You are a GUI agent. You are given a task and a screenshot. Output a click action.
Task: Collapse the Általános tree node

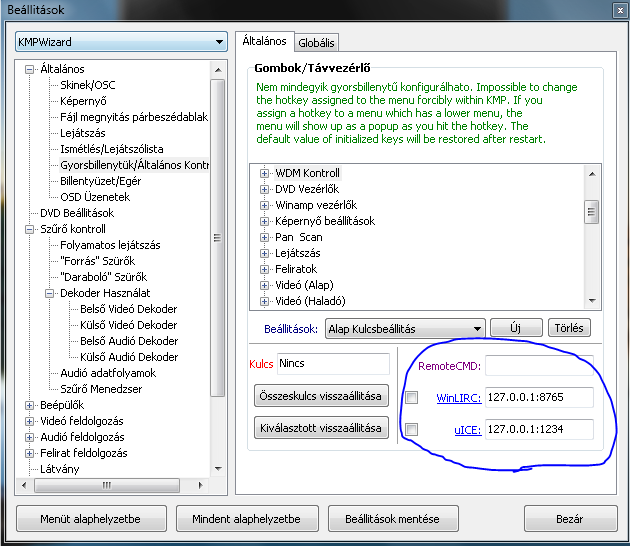tap(29, 69)
